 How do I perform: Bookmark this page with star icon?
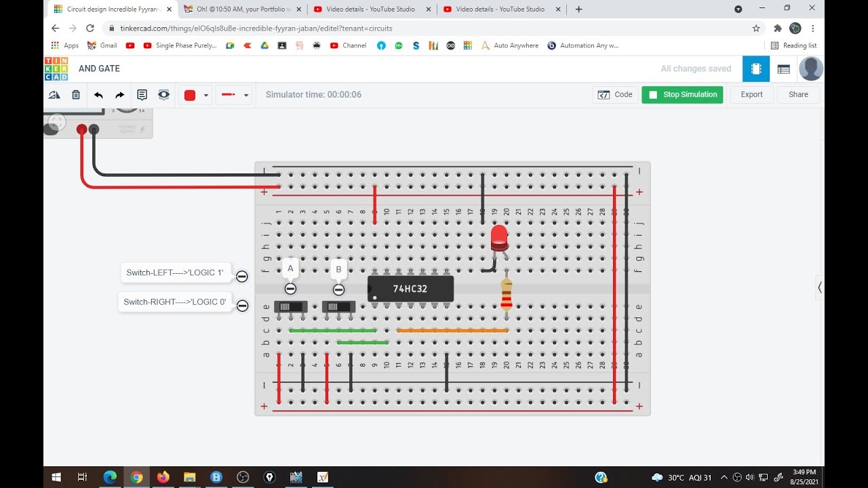756,28
